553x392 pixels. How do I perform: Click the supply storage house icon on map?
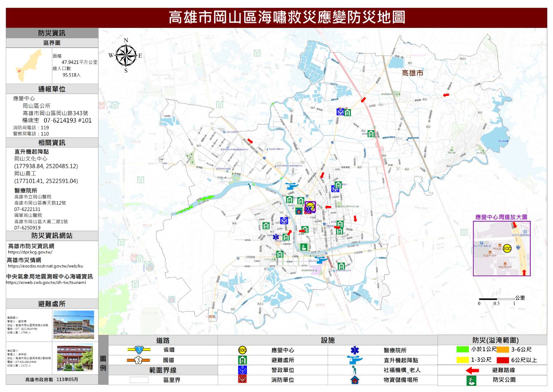[299, 211]
